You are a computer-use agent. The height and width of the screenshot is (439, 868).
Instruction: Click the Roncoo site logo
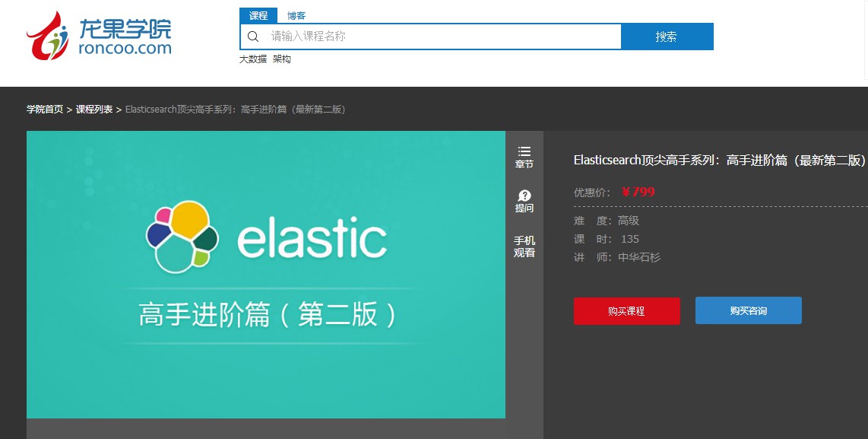click(x=99, y=36)
